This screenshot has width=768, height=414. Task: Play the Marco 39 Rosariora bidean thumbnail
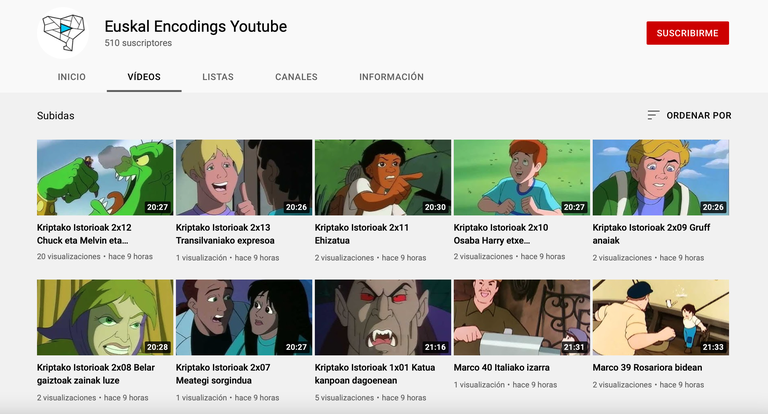(x=661, y=317)
